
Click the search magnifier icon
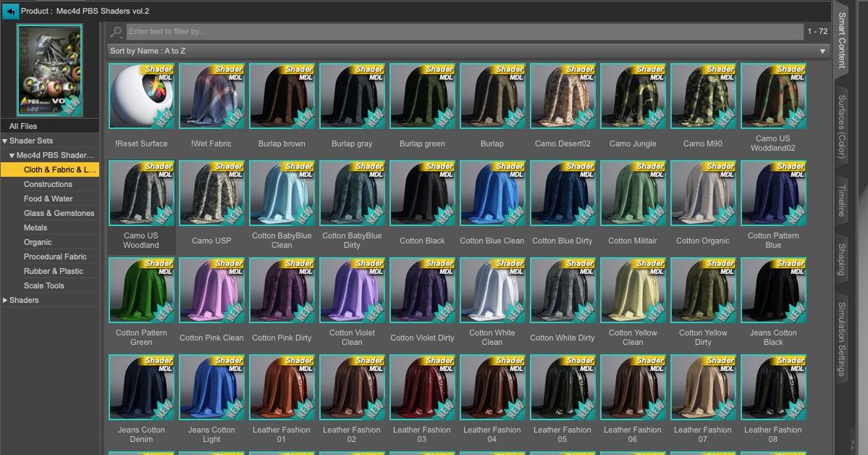click(x=117, y=32)
